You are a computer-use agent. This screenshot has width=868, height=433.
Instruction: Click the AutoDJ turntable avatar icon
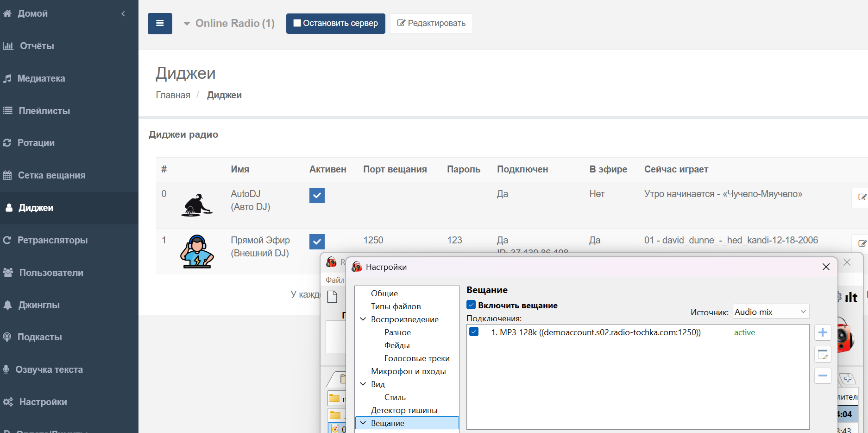197,205
